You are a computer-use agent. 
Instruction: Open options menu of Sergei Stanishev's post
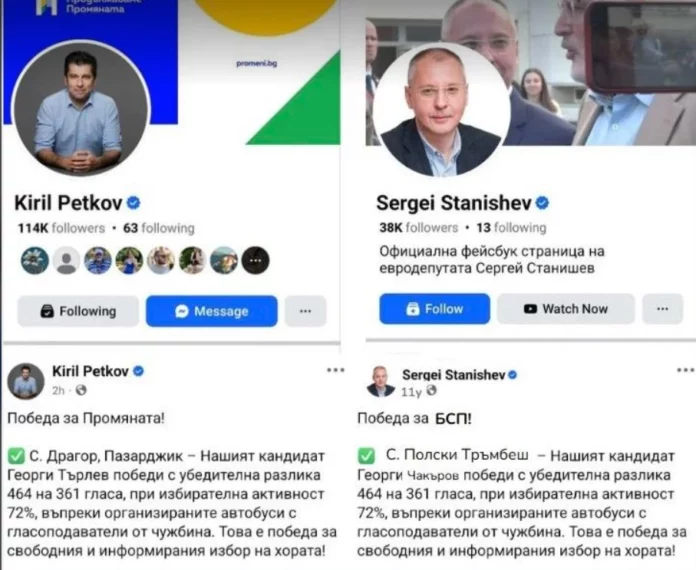coord(685,370)
